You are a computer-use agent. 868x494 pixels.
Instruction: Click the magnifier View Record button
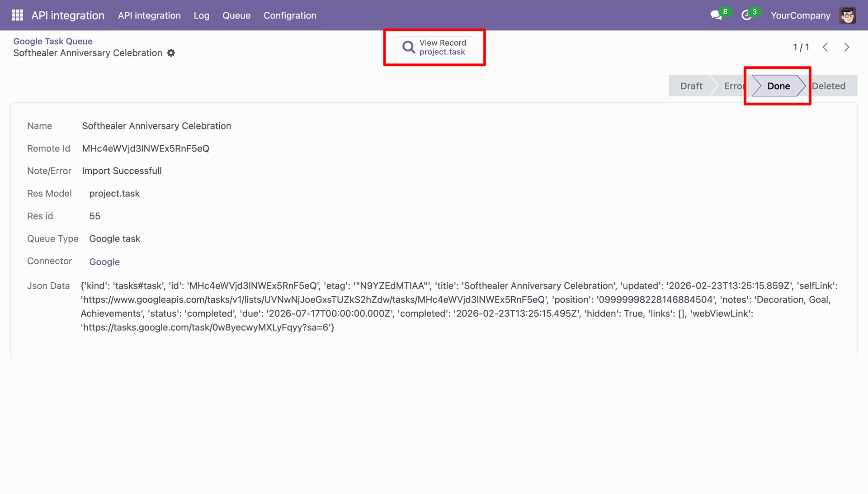[x=434, y=47]
